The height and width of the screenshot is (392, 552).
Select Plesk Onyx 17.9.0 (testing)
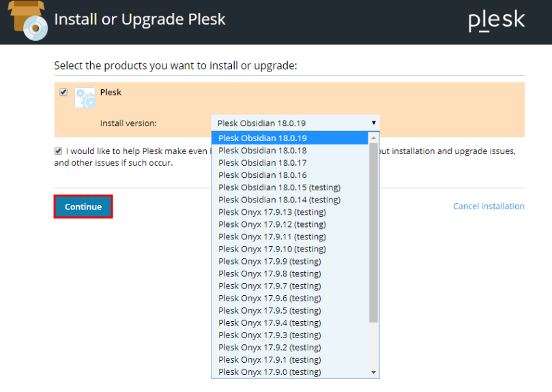[290, 372]
